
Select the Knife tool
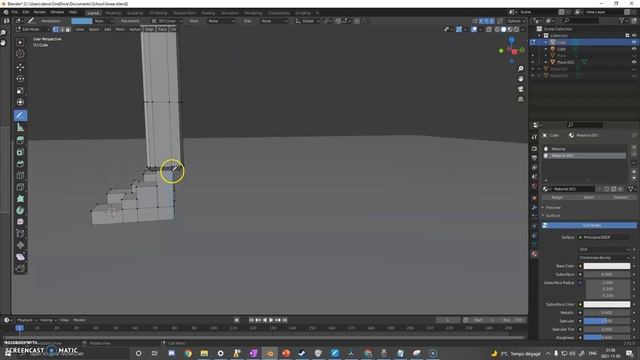(20, 187)
